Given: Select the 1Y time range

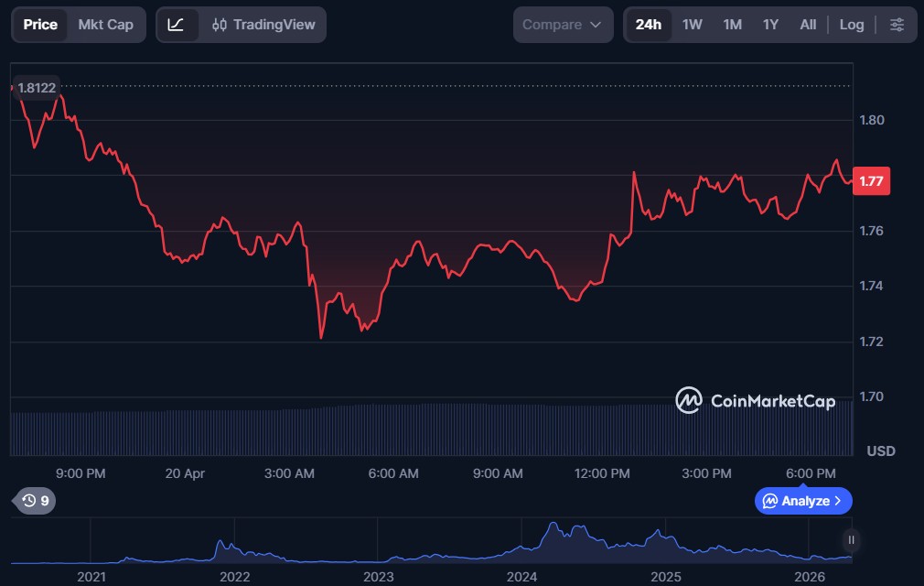Looking at the screenshot, I should pyautogui.click(x=770, y=25).
